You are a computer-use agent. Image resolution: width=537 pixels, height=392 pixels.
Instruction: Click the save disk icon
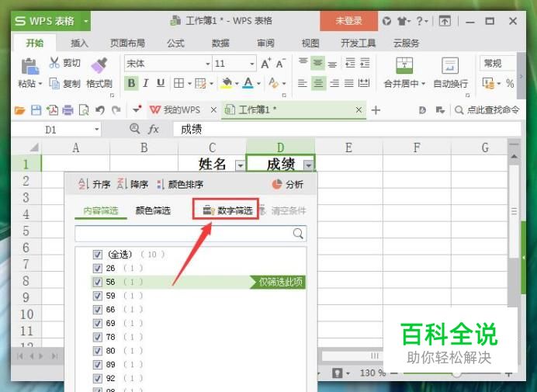click(36, 110)
